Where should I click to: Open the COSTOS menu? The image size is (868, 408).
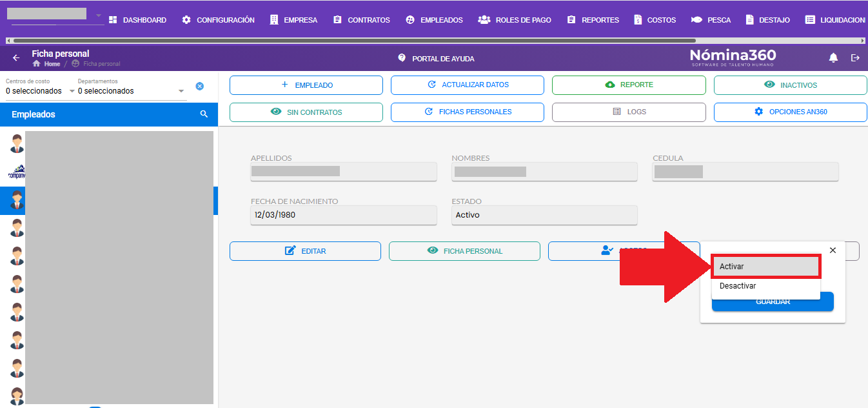pos(655,20)
